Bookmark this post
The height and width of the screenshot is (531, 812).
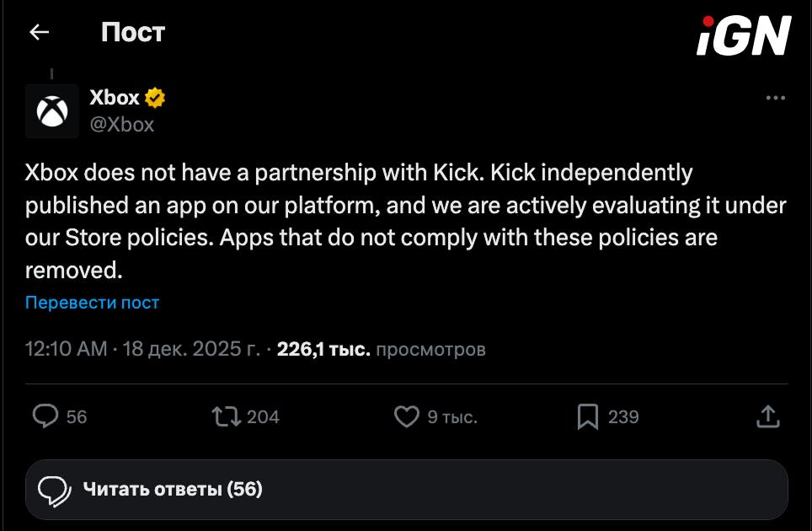click(588, 416)
